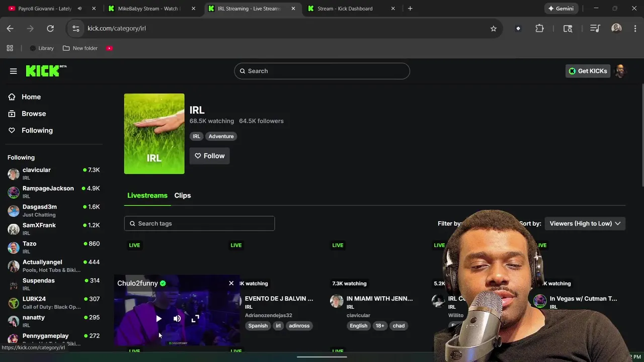Open Actuallyangel channel in Following list
Image resolution: width=644 pixels, height=362 pixels.
pos(53,266)
